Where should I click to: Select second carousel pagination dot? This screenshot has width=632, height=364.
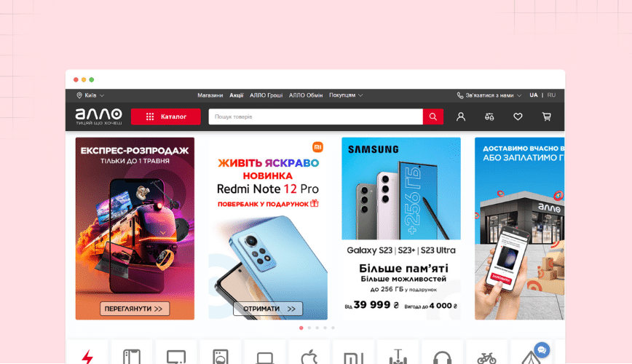click(309, 328)
